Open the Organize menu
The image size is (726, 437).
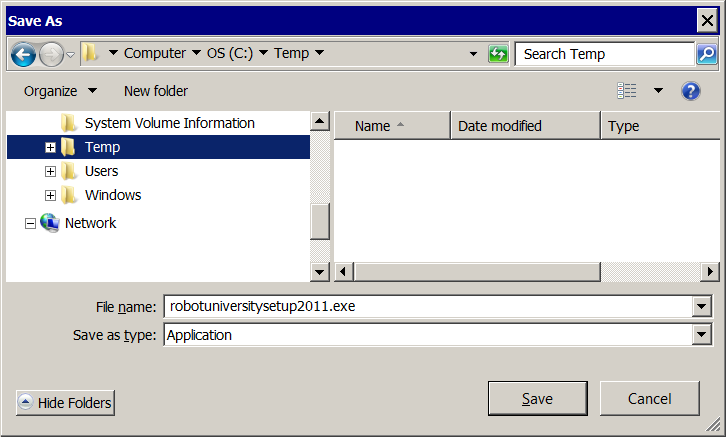pos(60,91)
